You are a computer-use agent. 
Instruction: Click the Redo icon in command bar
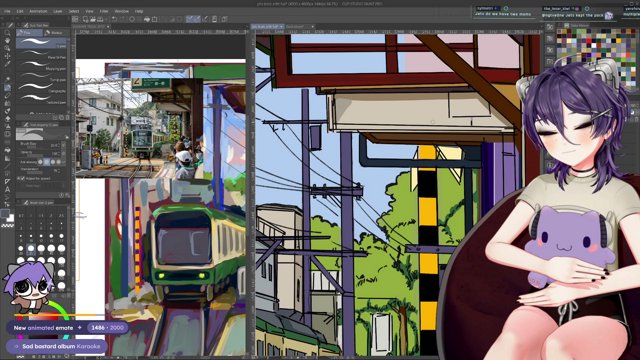122,19
